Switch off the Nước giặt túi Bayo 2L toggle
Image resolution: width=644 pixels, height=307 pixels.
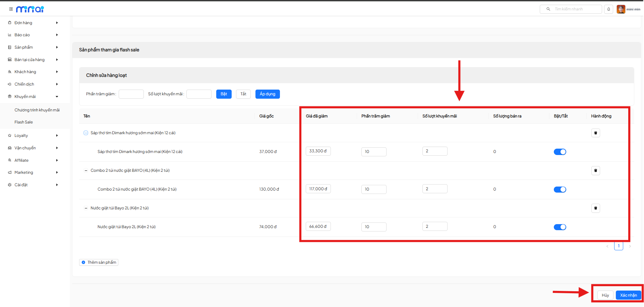point(560,227)
